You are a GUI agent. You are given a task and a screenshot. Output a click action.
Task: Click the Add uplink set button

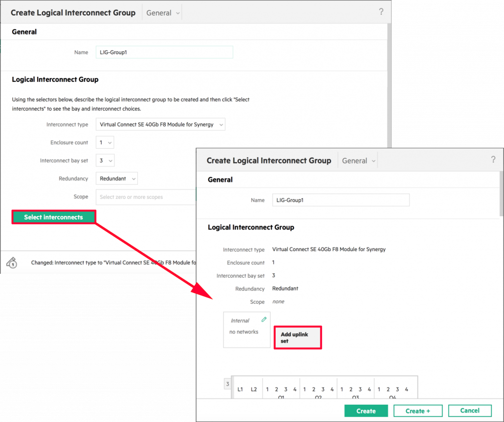pyautogui.click(x=297, y=337)
